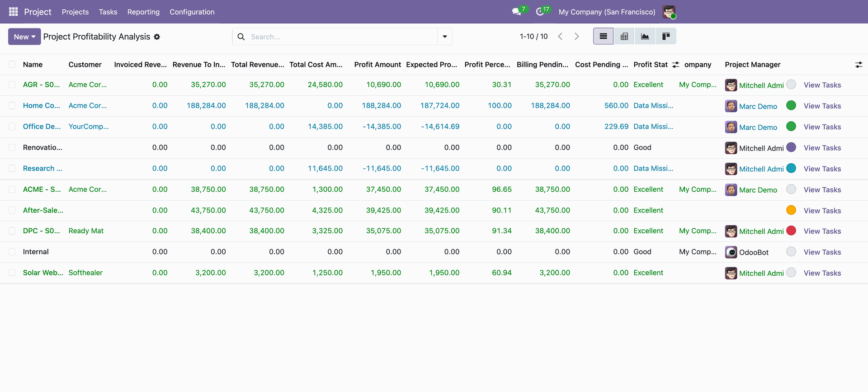Expand the search options dropdown arrow
This screenshot has width=868, height=392.
tap(445, 37)
